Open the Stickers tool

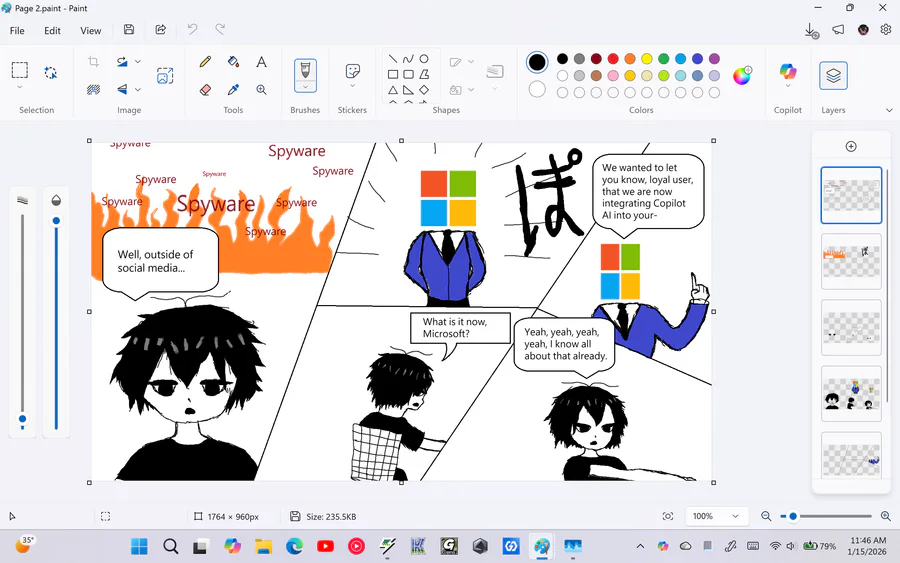[x=352, y=71]
